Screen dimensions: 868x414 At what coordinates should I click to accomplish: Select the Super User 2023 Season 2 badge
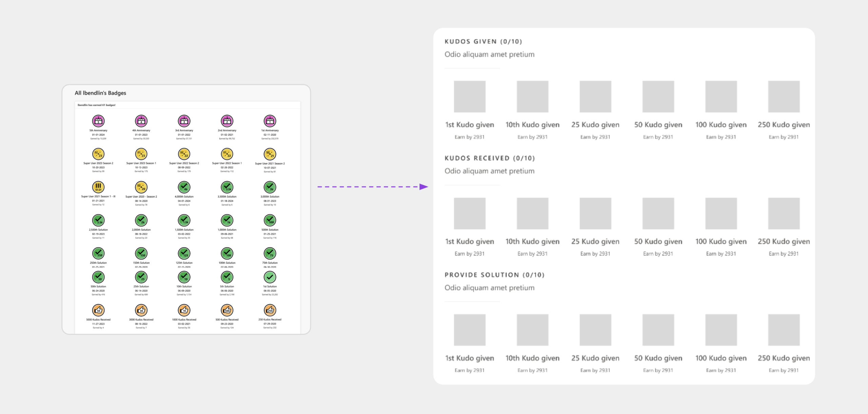coord(98,154)
